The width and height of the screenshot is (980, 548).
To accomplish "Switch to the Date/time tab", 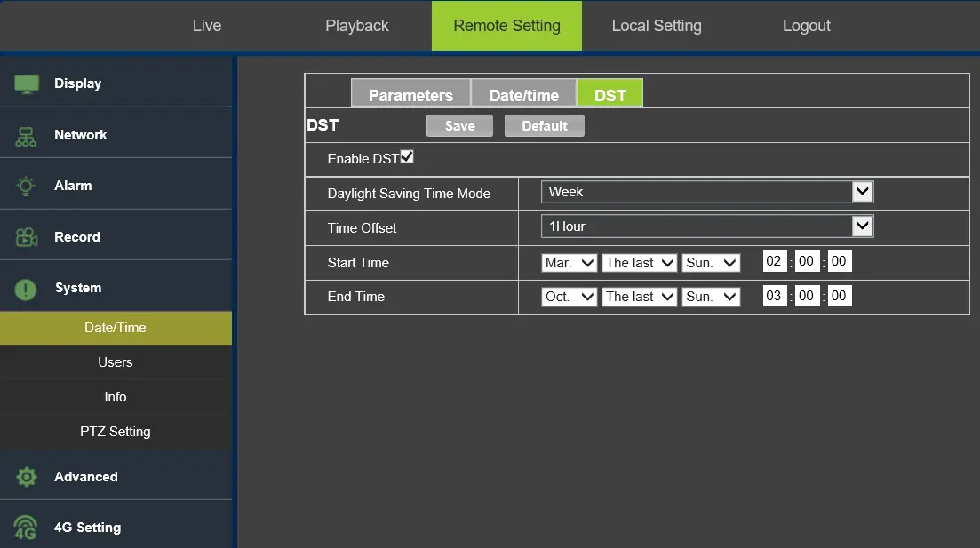I will pyautogui.click(x=523, y=94).
